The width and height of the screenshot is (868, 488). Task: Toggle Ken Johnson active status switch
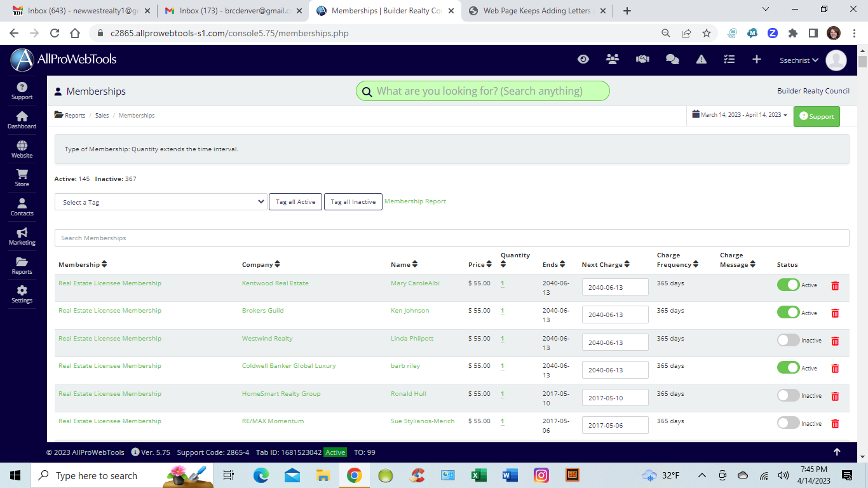tap(788, 312)
